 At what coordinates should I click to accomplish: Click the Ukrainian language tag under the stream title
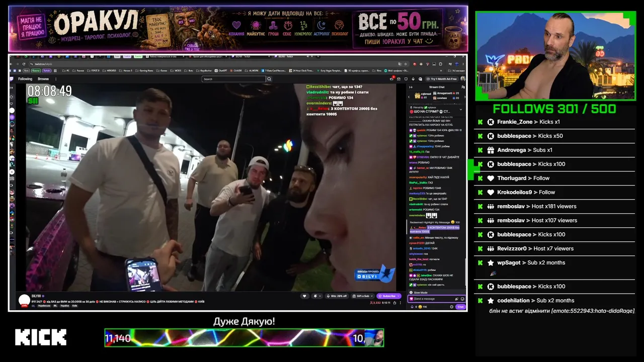[44, 306]
